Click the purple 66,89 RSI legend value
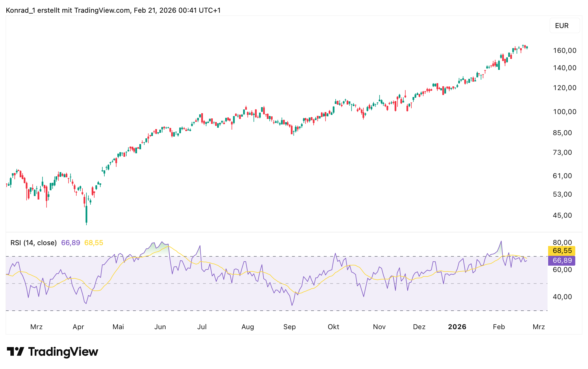The image size is (588, 369). (71, 243)
